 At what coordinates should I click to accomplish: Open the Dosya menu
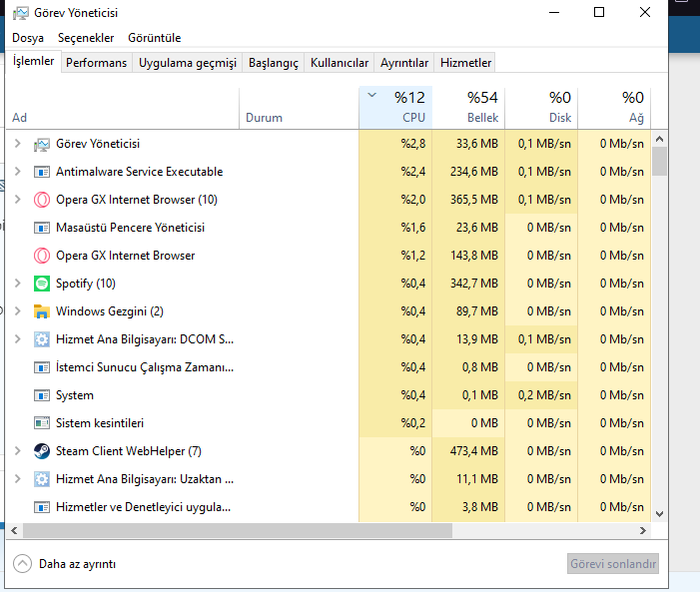(x=28, y=38)
